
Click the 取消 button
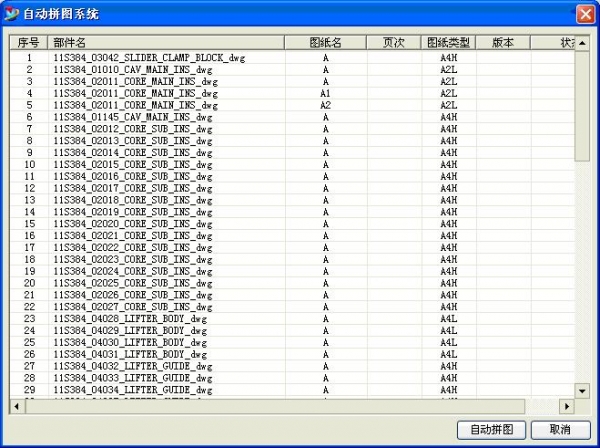point(559,429)
